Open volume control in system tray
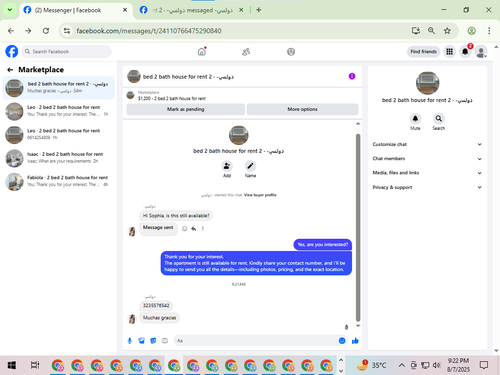Screen dimensions: 500x375 (436, 366)
